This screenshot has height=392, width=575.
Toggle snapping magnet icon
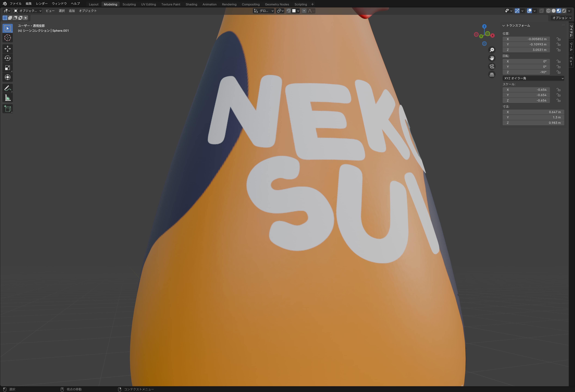click(x=288, y=11)
